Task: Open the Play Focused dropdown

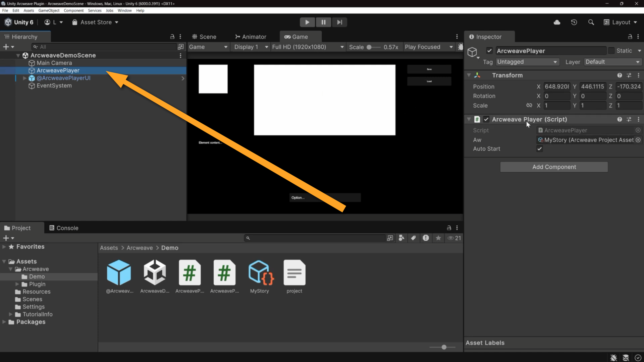Action: (429, 47)
